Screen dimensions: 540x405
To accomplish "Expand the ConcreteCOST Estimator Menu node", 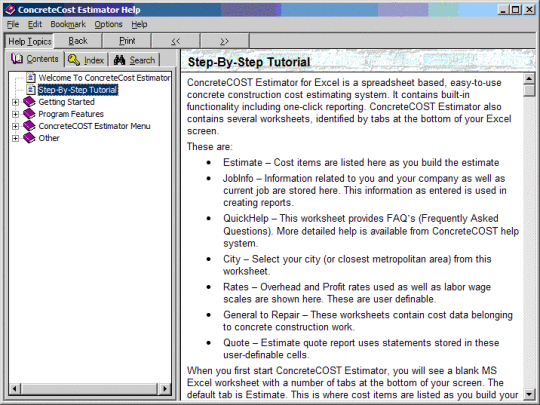I will click(15, 126).
